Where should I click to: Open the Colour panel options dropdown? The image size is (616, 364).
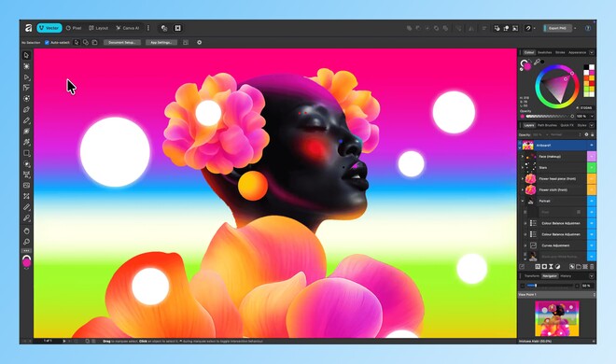click(x=592, y=52)
